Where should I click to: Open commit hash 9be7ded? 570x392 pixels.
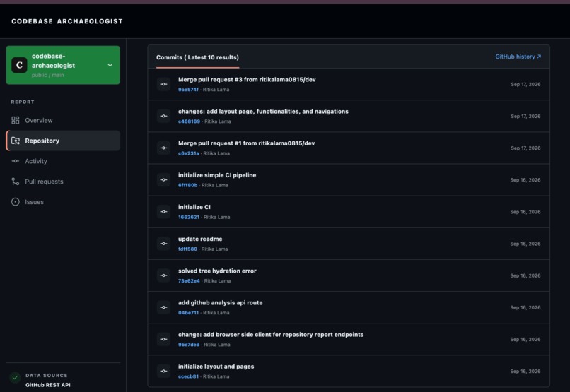click(189, 345)
